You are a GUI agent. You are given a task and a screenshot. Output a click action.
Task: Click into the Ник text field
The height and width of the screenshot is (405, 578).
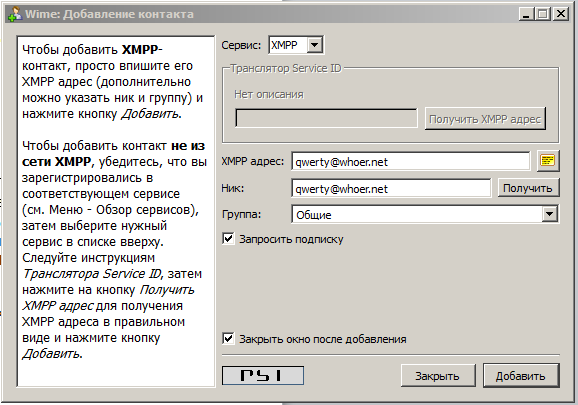tap(391, 188)
